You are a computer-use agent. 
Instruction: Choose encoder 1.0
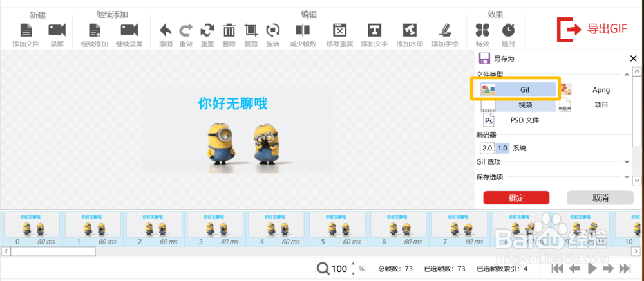[502, 148]
